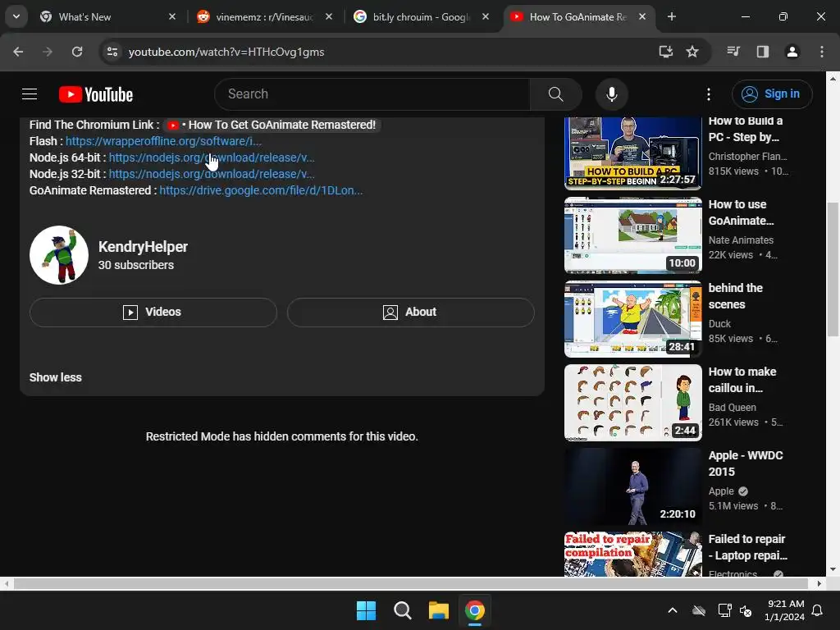Viewport: 840px width, 630px height.
Task: Close the vinememz Reddit tab
Action: click(329, 16)
